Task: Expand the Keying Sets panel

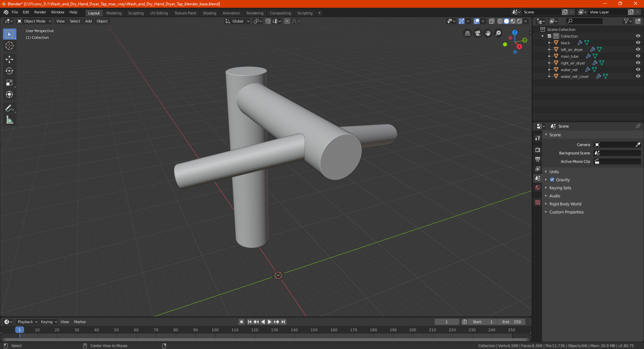Action: [x=560, y=188]
